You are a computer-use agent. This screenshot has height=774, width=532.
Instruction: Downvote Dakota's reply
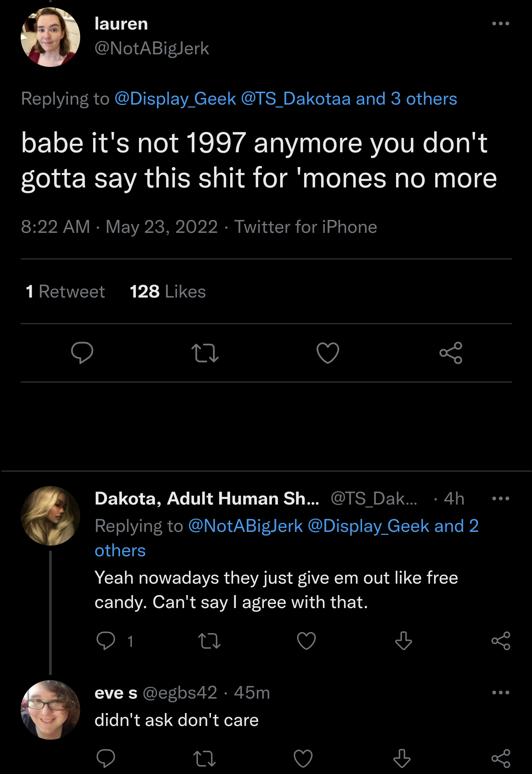(x=403, y=641)
